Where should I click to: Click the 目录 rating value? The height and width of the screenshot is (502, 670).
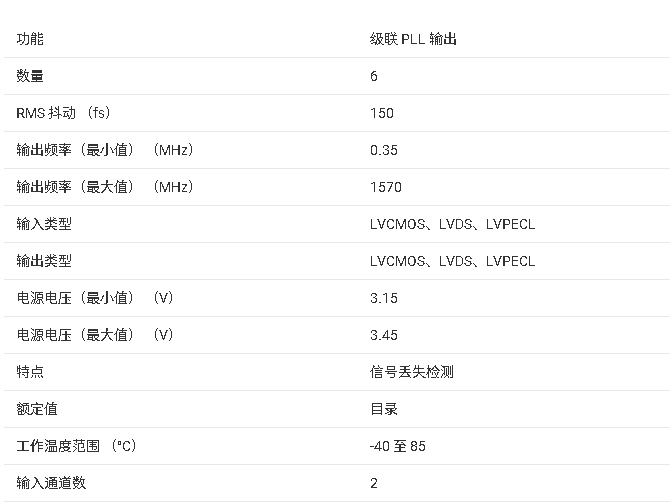tap(384, 409)
